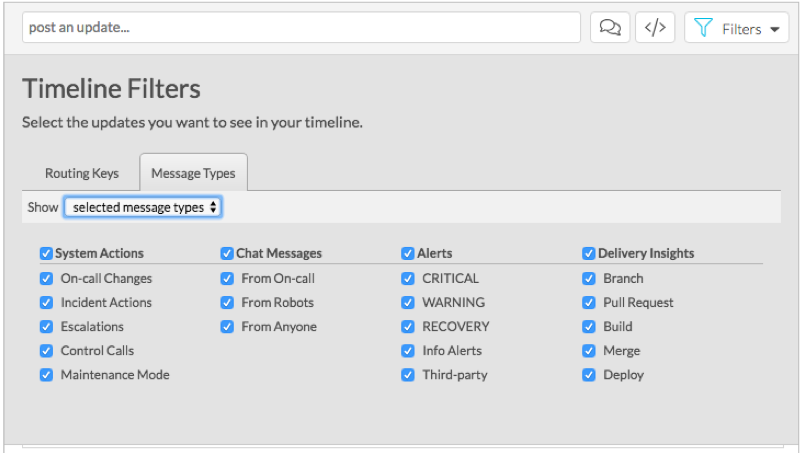Click the post an update field

tap(300, 28)
